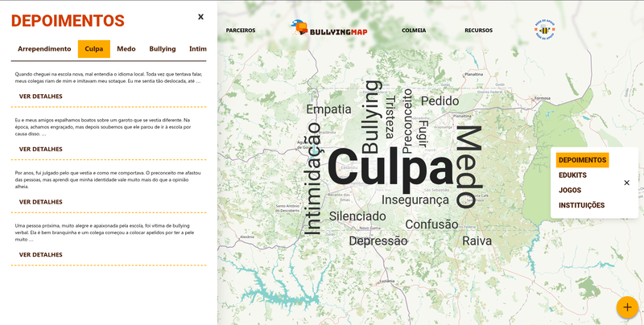The height and width of the screenshot is (325, 644).
Task: Click the word Insegurança in cloud
Action: [415, 200]
